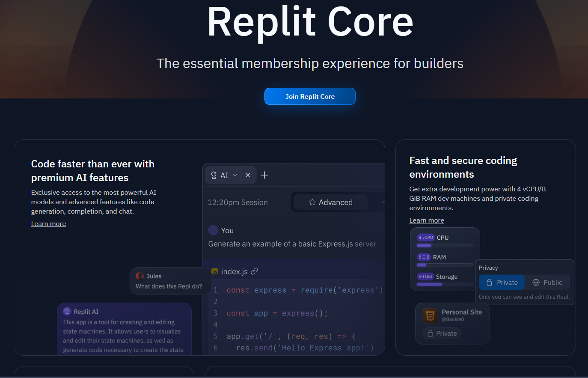Screen dimensions: 588x378
Task: Click the Replit Core heading
Action: (x=310, y=22)
